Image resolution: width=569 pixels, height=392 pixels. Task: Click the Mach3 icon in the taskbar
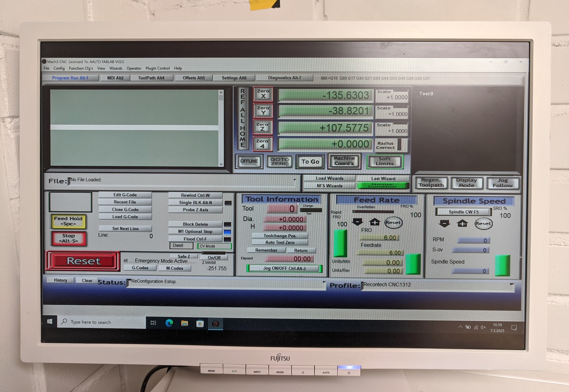(x=215, y=324)
